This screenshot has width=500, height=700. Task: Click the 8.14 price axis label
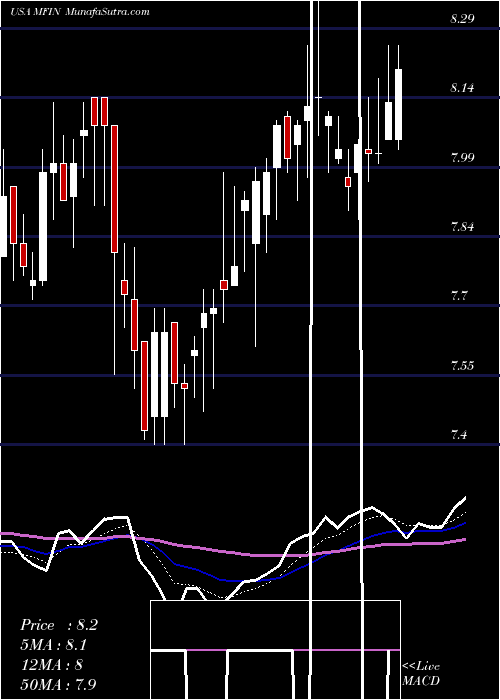click(462, 88)
